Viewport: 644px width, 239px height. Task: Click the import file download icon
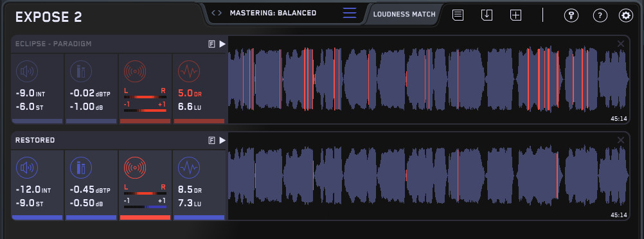(487, 15)
